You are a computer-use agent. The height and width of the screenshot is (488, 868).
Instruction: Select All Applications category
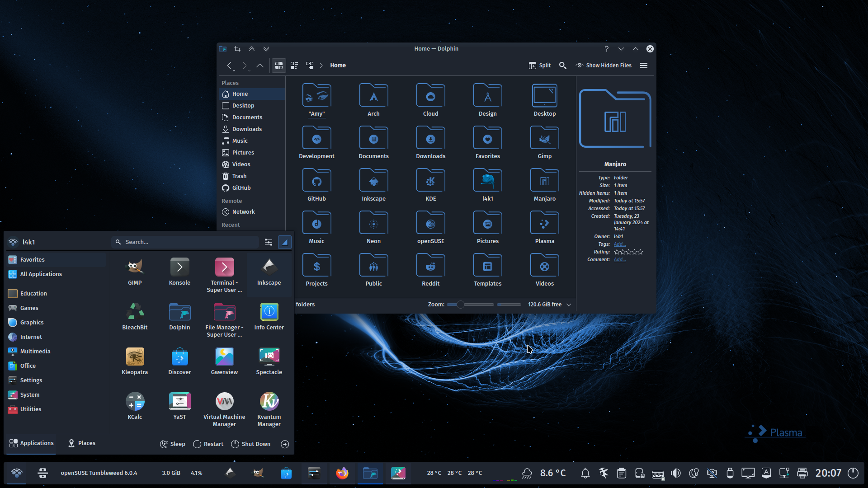(57, 274)
